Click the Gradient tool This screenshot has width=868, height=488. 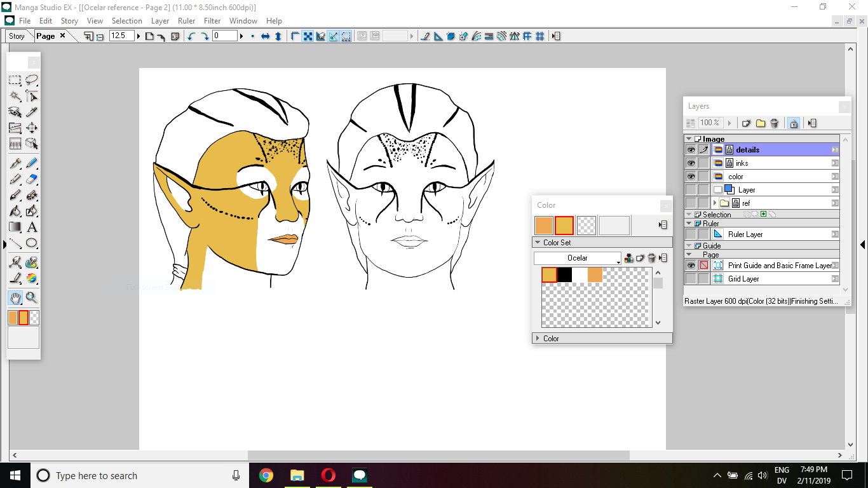click(x=15, y=227)
